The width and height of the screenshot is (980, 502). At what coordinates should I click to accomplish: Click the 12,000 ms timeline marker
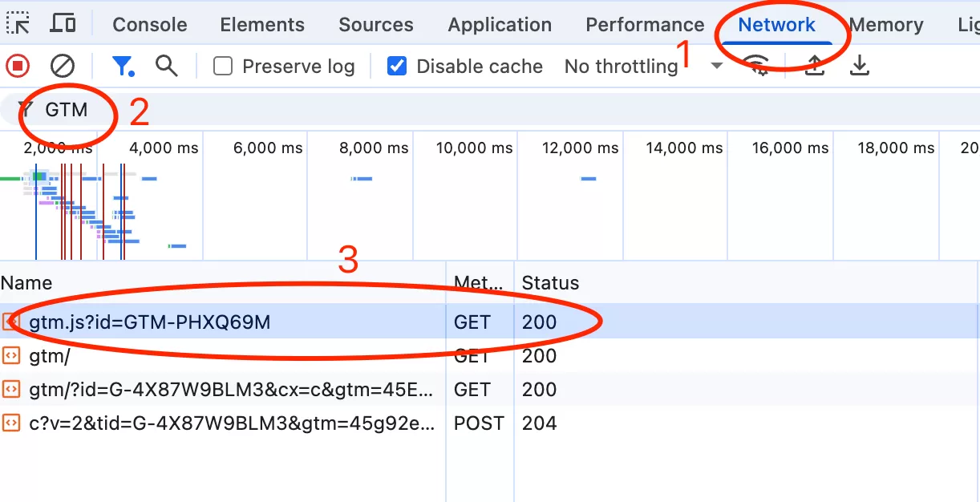pos(581,148)
